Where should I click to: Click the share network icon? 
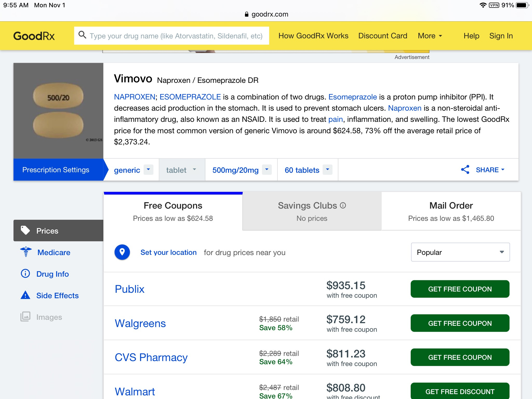(x=465, y=170)
